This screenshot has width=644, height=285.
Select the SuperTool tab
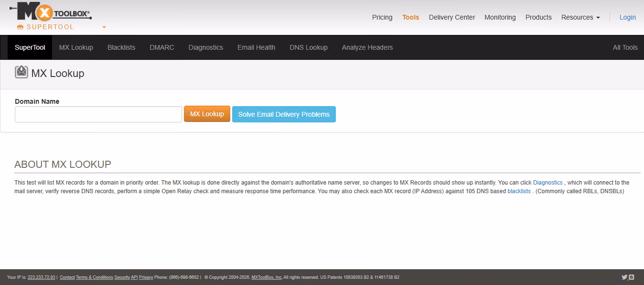(x=30, y=47)
